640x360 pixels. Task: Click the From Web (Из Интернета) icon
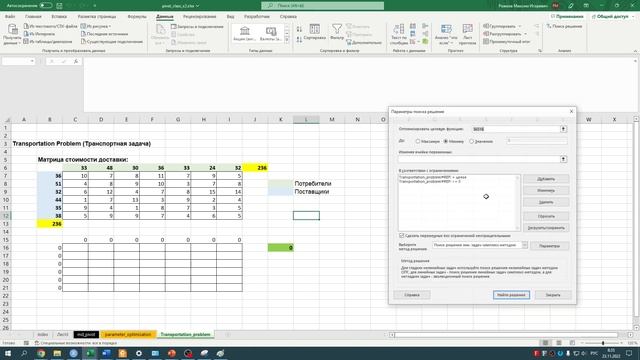(26, 34)
